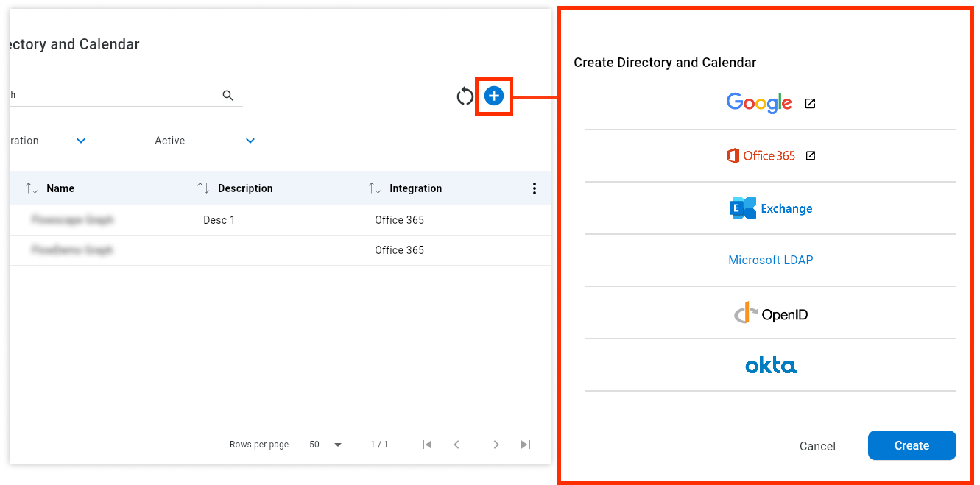The height and width of the screenshot is (485, 980).
Task: Go to previous page arrow
Action: 456,445
